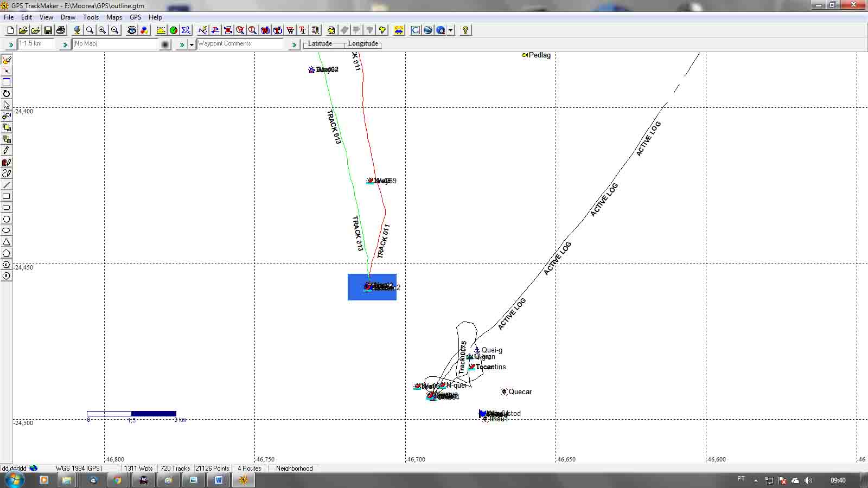Click the Neighborhood status bar label
The width and height of the screenshot is (868, 488).
tap(294, 468)
